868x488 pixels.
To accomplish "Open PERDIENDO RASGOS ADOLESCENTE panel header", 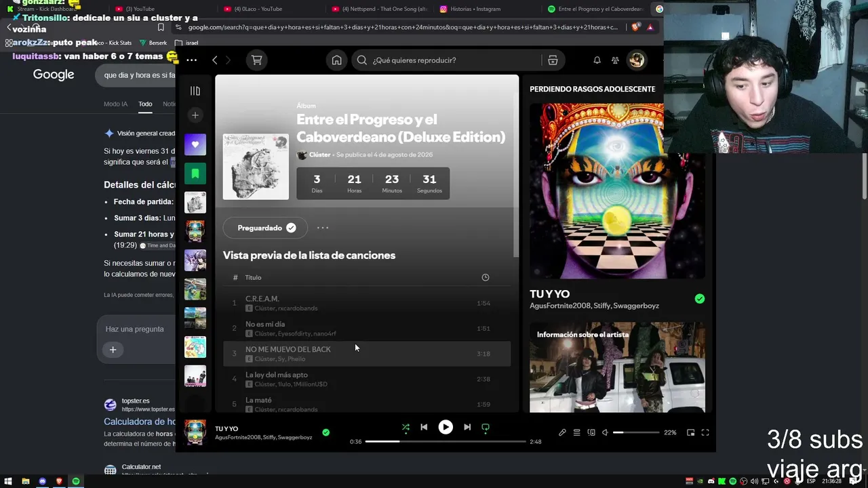I will (x=592, y=89).
